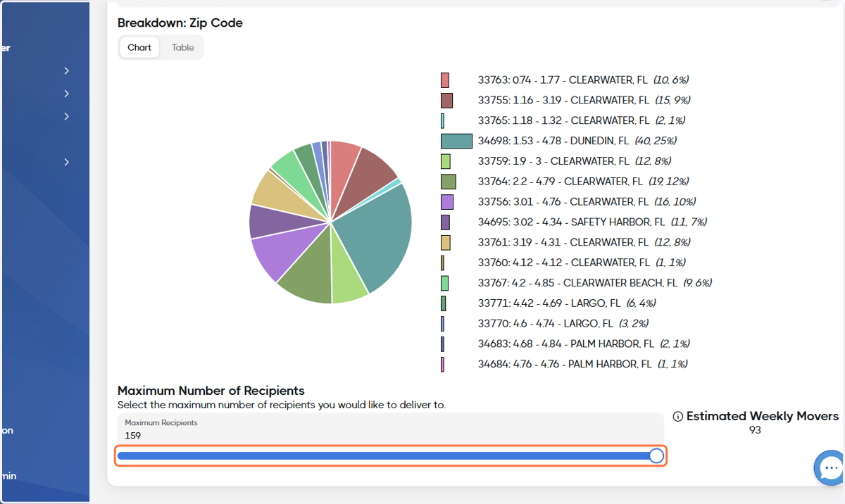
Task: Click the 'Maximum Number of Recipients' heading
Action: (x=211, y=391)
